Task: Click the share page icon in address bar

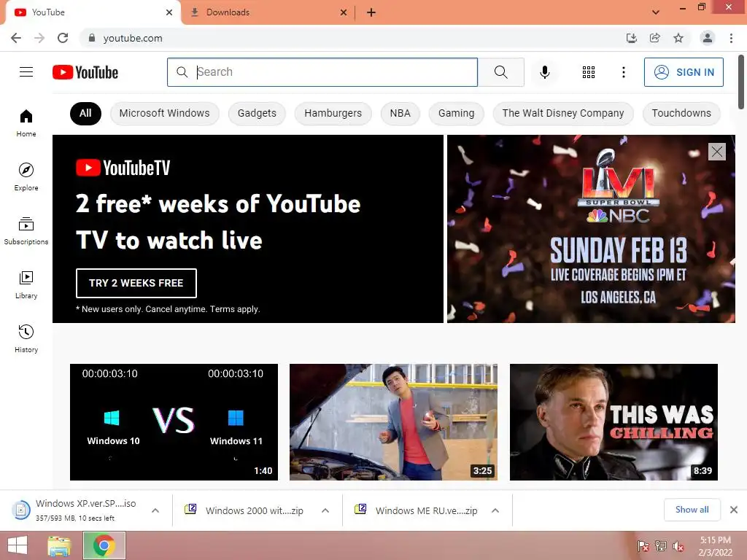Action: point(654,38)
